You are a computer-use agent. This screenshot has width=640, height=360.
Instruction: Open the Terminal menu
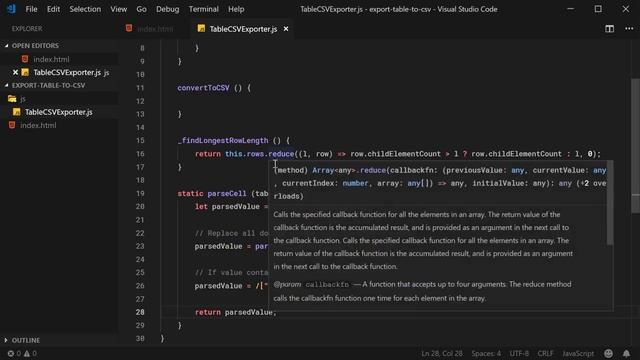[x=203, y=9]
